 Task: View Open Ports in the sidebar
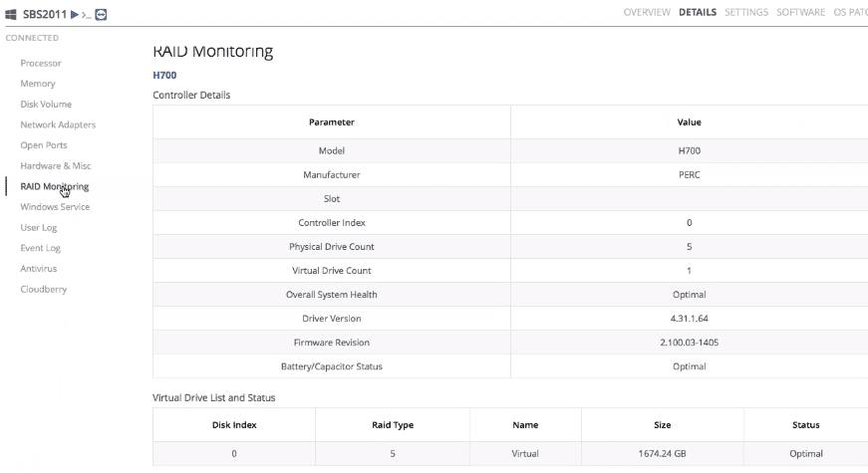click(x=44, y=145)
